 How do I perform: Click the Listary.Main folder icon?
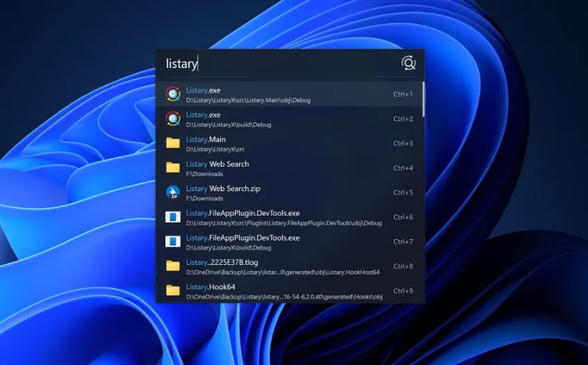point(173,143)
